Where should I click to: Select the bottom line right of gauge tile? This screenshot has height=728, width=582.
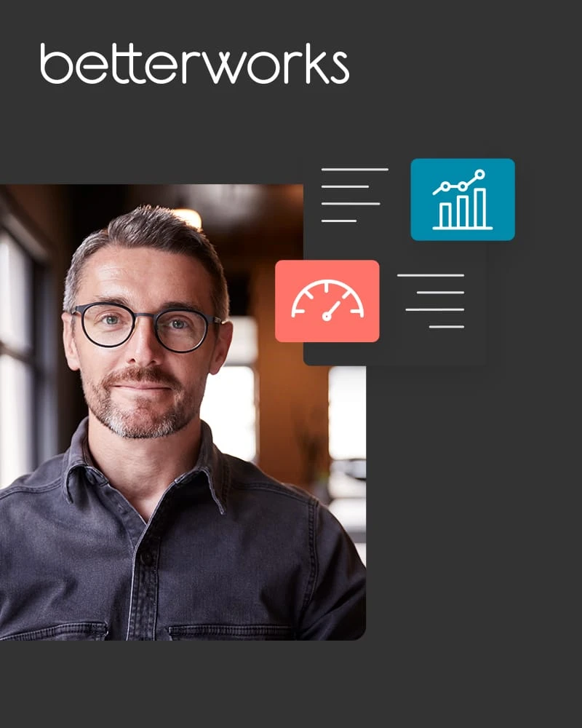tap(447, 327)
